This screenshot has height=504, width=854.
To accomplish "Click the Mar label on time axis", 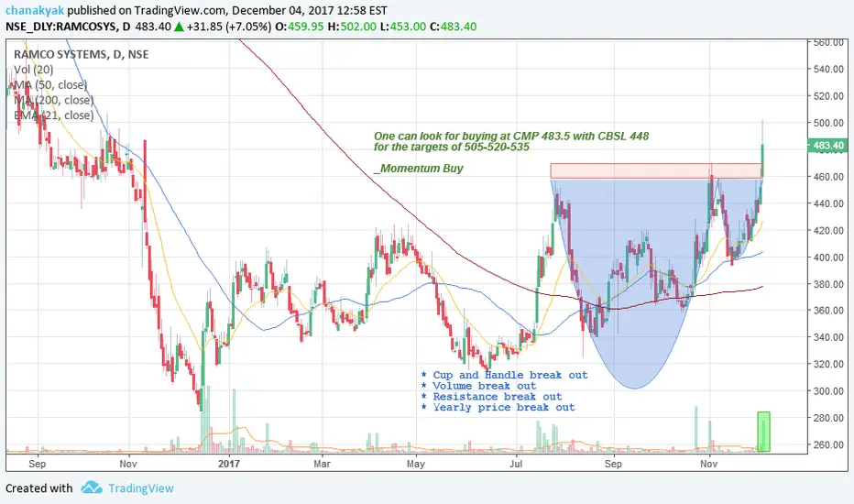I will point(322,464).
